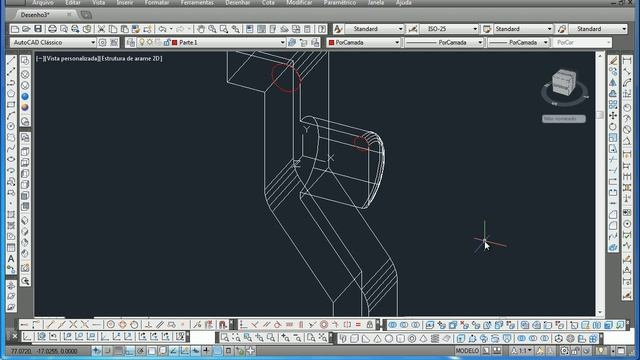Viewport: 640px width, 360px height.
Task: Open the Formatar menu
Action: tap(157, 2)
